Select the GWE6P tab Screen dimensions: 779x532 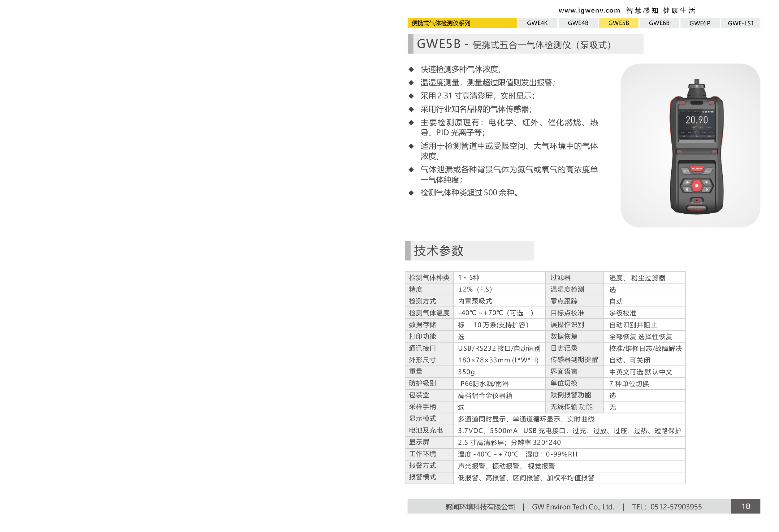coord(699,23)
